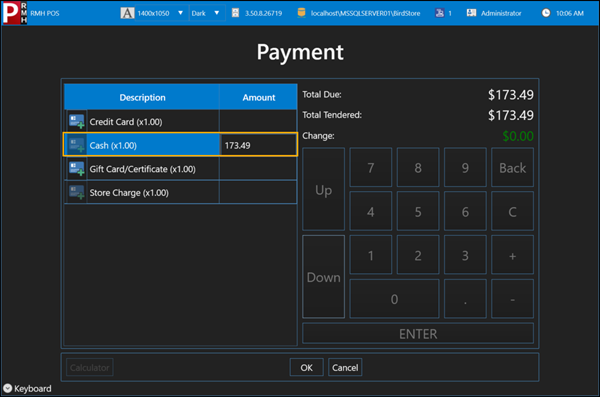The image size is (600, 397).
Task: Tap the keypad digit 7
Action: (371, 168)
